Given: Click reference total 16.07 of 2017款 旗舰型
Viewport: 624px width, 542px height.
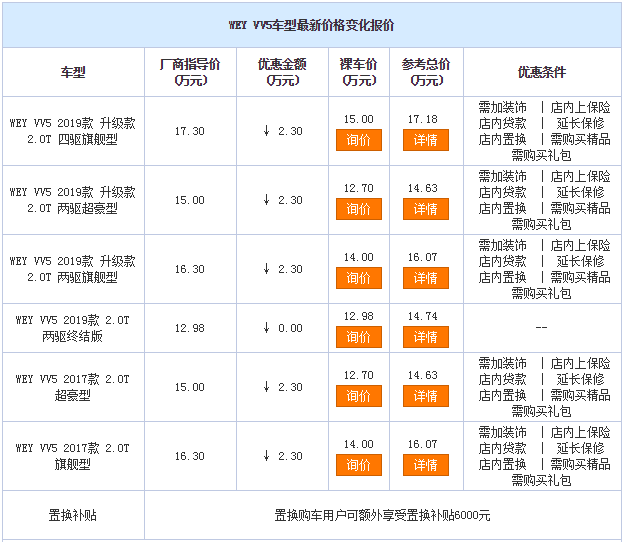Looking at the screenshot, I should pos(423,444).
